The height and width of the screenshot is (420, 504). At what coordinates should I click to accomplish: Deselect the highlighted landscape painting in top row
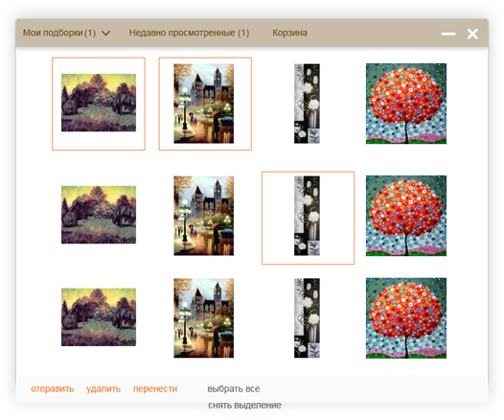(99, 104)
